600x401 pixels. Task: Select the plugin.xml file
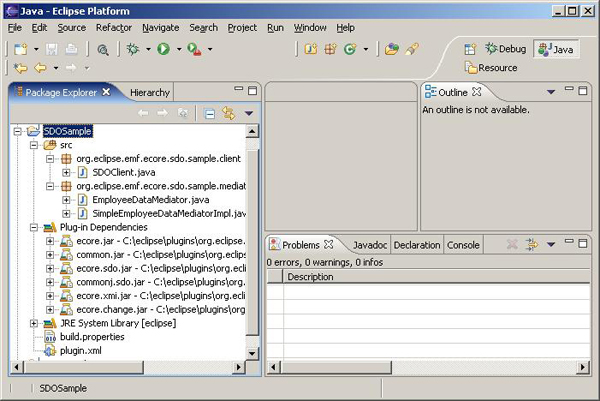[x=81, y=350]
